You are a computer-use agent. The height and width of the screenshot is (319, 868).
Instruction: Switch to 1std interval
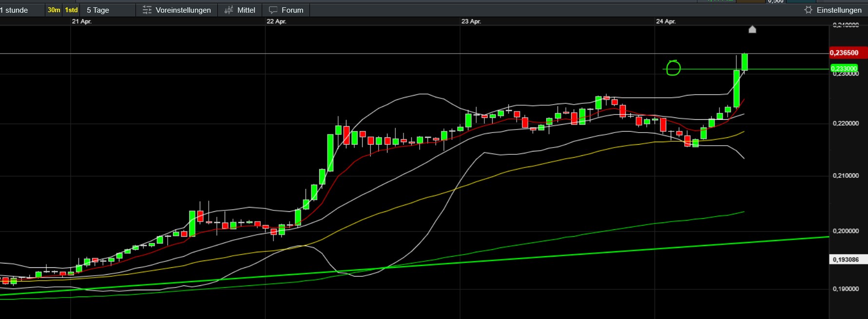point(71,10)
